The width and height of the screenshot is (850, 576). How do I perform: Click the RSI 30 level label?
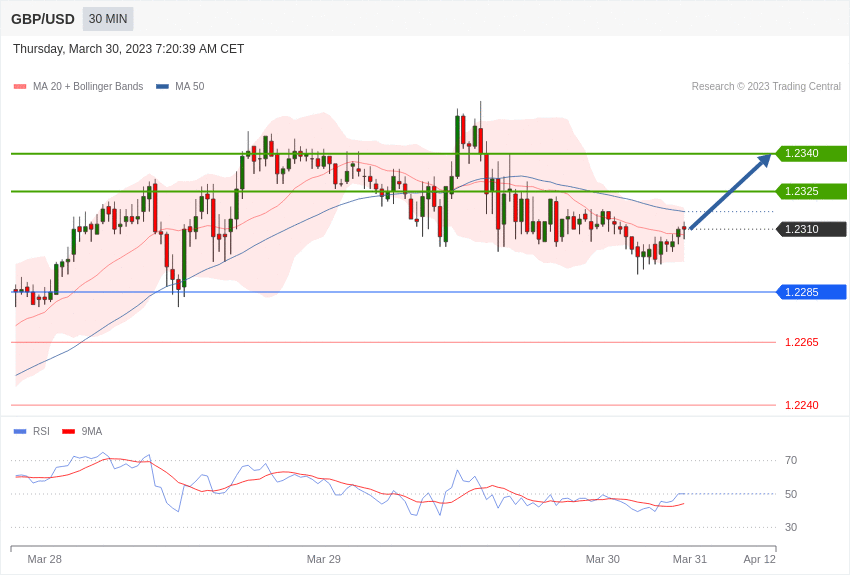click(791, 527)
